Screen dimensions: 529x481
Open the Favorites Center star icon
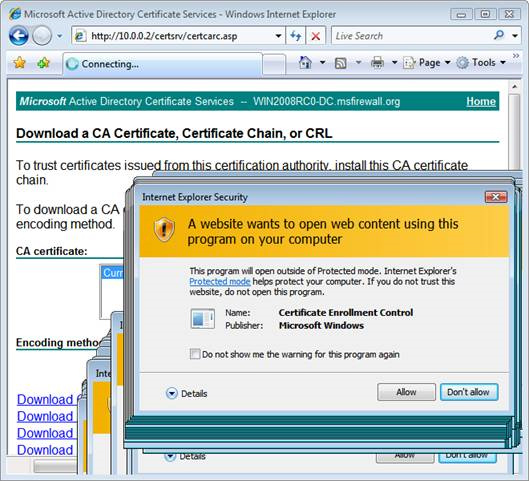coord(20,63)
